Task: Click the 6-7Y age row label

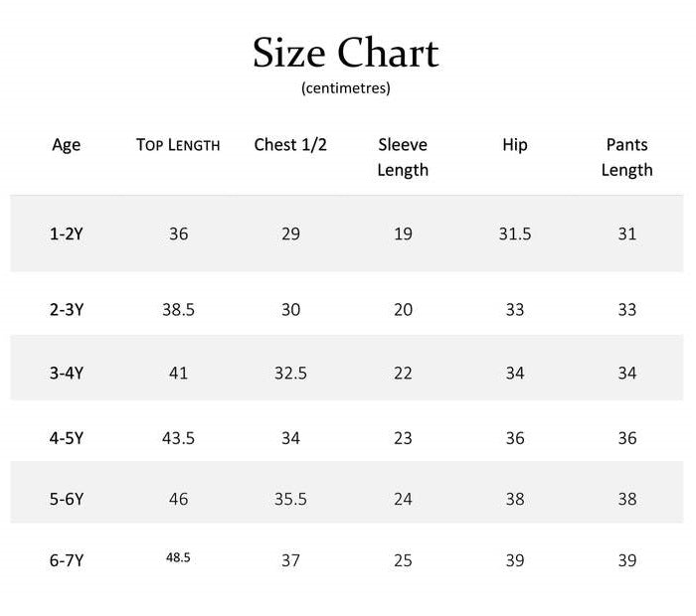Action: [67, 561]
